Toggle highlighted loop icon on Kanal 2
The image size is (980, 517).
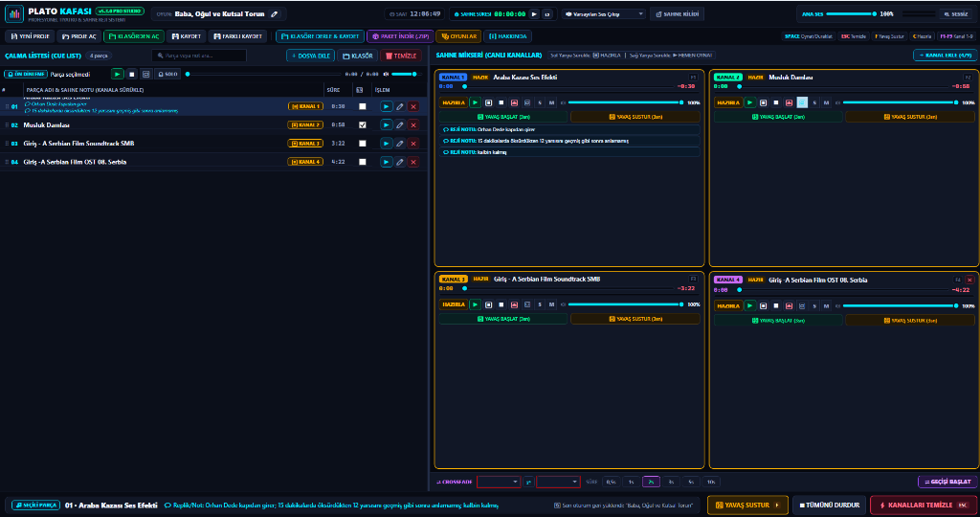802,102
